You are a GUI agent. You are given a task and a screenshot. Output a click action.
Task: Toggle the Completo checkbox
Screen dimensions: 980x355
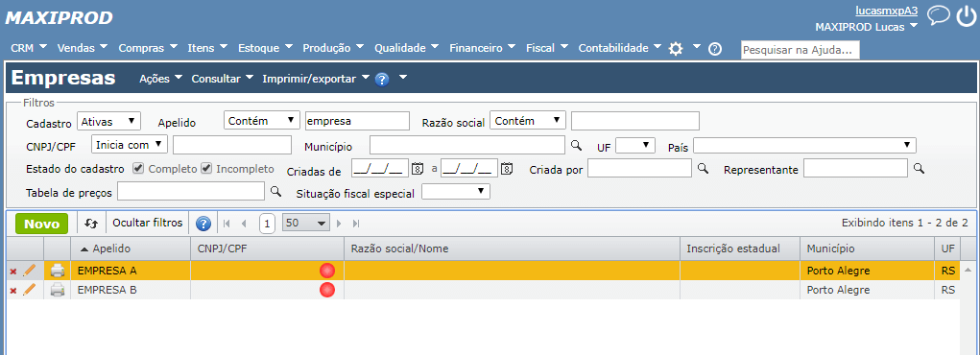tap(139, 169)
